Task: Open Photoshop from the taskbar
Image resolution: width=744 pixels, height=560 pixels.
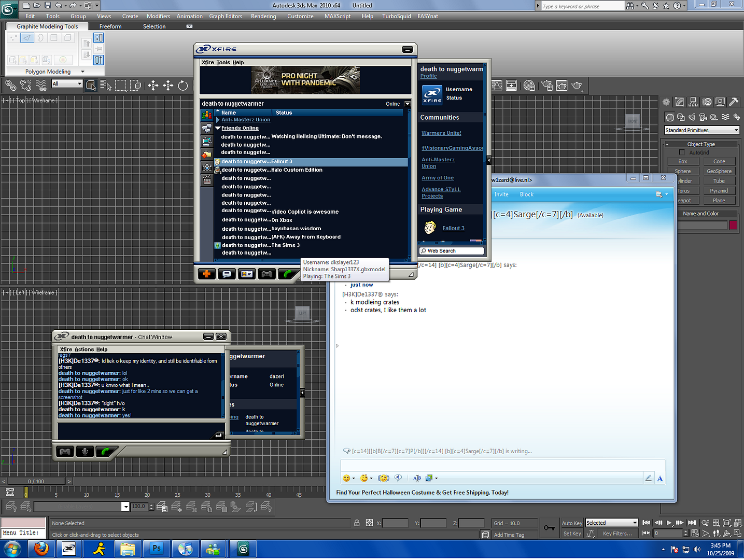Action: pyautogui.click(x=157, y=549)
